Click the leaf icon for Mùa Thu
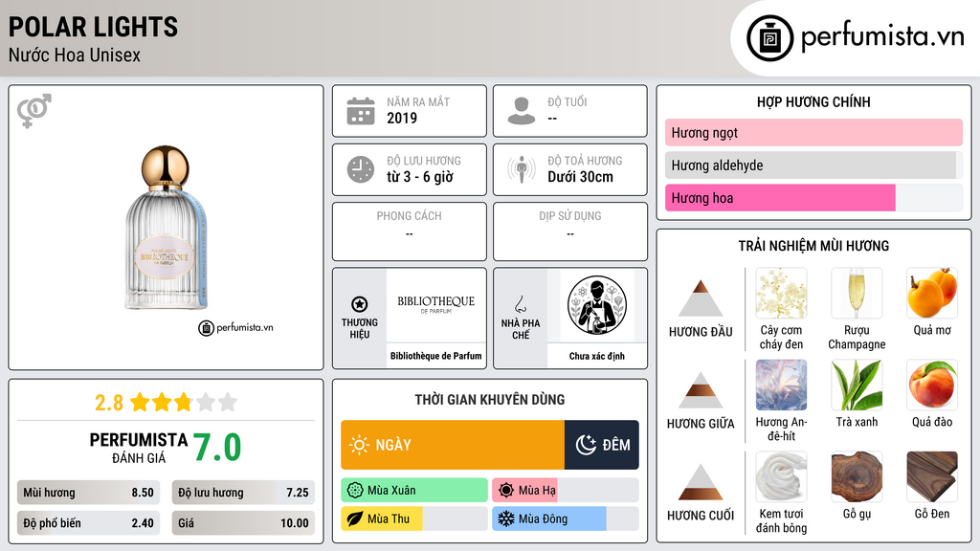Viewport: 980px width, 551px height. (355, 518)
